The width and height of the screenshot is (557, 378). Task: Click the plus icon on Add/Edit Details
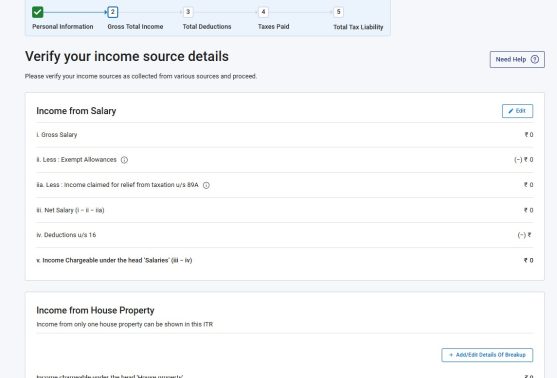[x=451, y=355]
